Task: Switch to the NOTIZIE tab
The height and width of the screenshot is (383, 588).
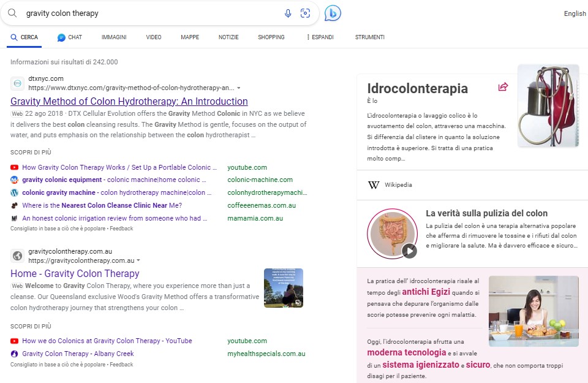Action: click(228, 37)
